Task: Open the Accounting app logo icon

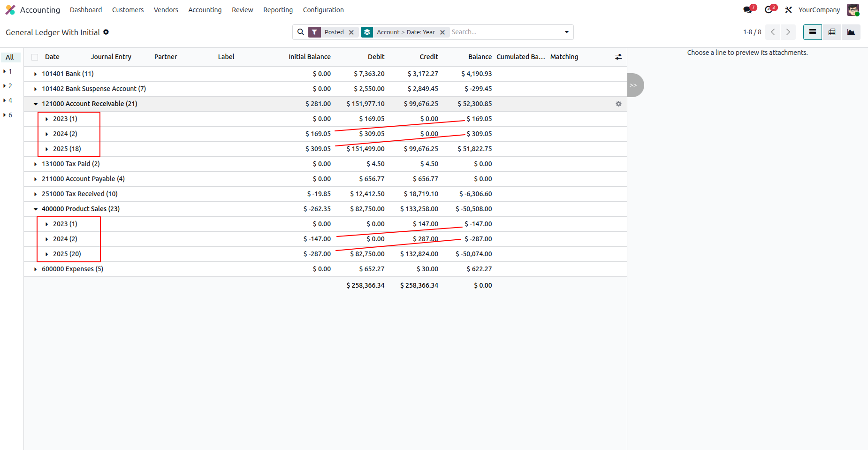Action: tap(10, 10)
